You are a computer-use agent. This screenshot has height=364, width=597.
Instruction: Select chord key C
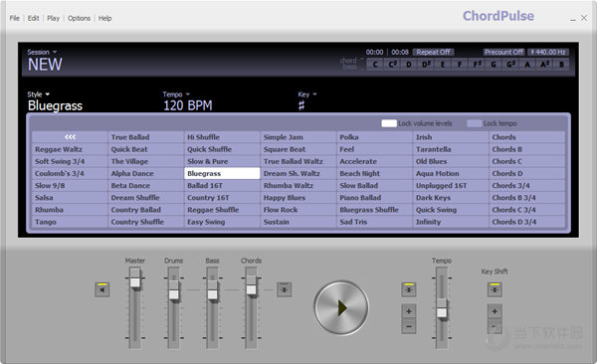pos(375,65)
